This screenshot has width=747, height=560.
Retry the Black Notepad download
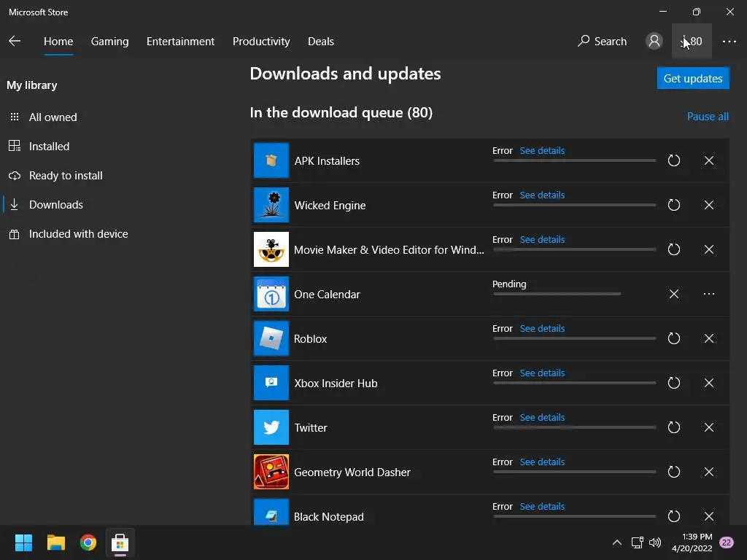[x=673, y=516]
